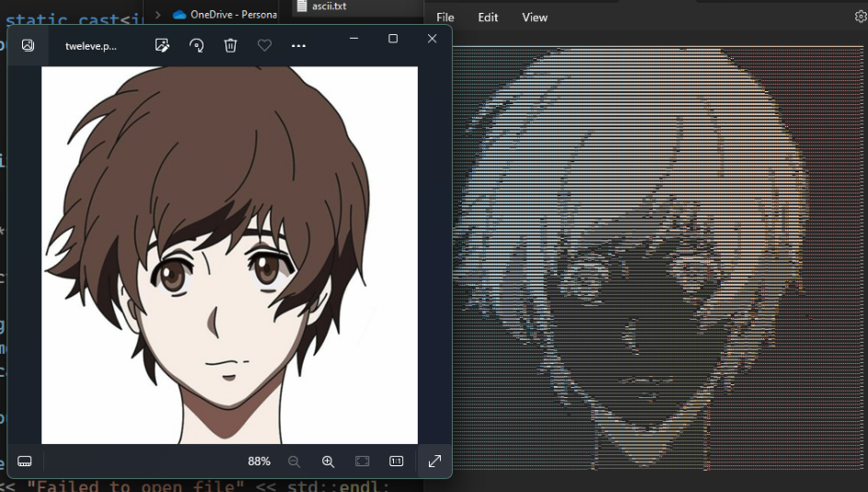This screenshot has width=868, height=492.
Task: Favorite the image with the heart icon
Action: click(264, 45)
